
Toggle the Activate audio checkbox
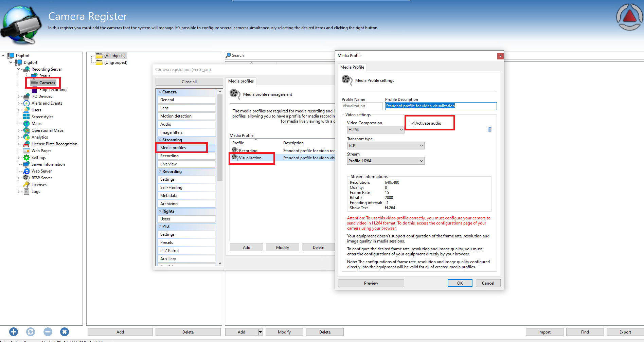pyautogui.click(x=412, y=123)
